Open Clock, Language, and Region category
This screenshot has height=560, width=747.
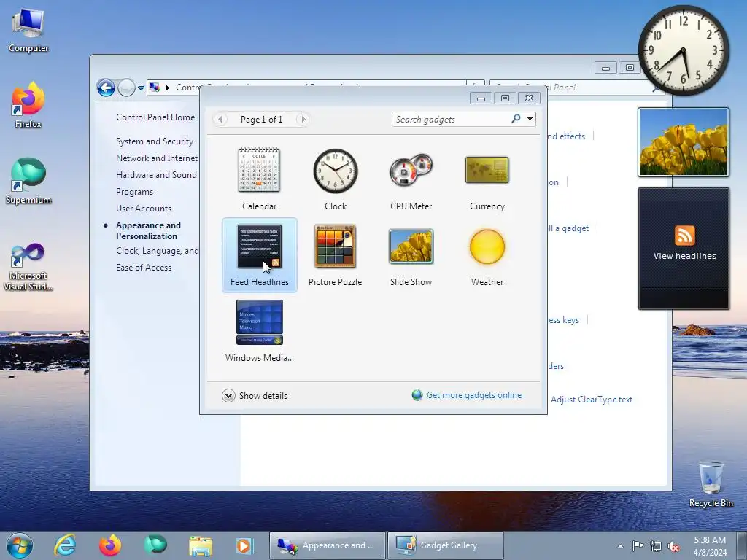coord(158,251)
